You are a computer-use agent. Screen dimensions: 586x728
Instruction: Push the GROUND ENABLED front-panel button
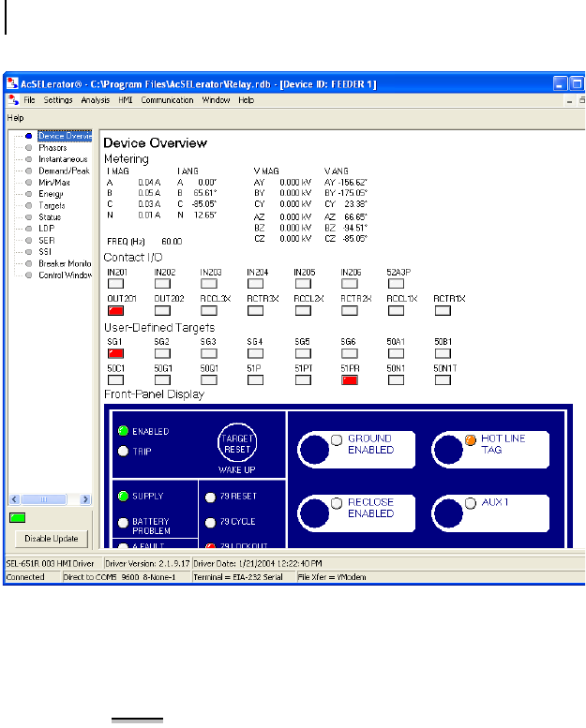click(314, 450)
